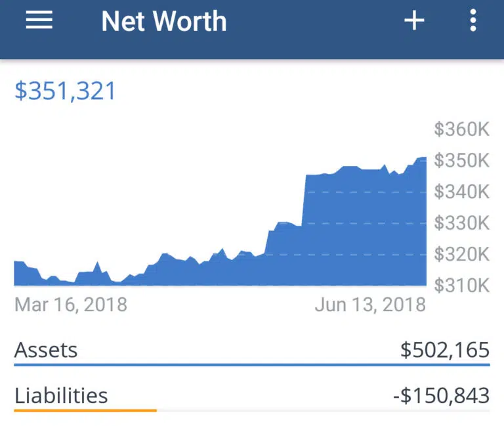Select the Mar 16, 2018 start date
The height and width of the screenshot is (426, 504).
coord(71,305)
